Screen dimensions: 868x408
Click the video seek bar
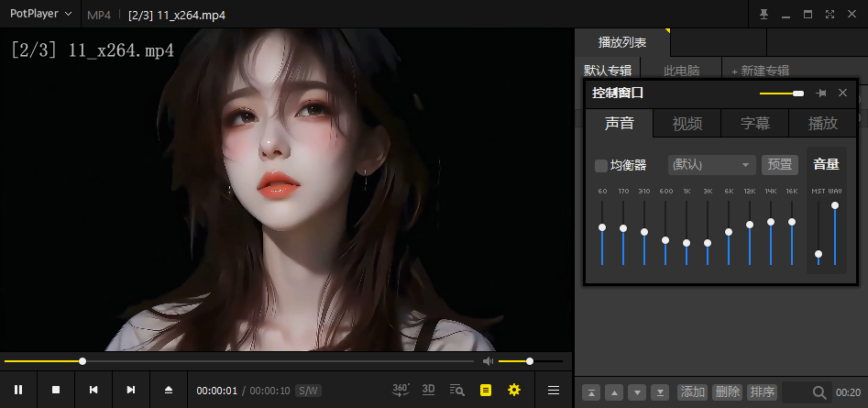[x=239, y=361]
